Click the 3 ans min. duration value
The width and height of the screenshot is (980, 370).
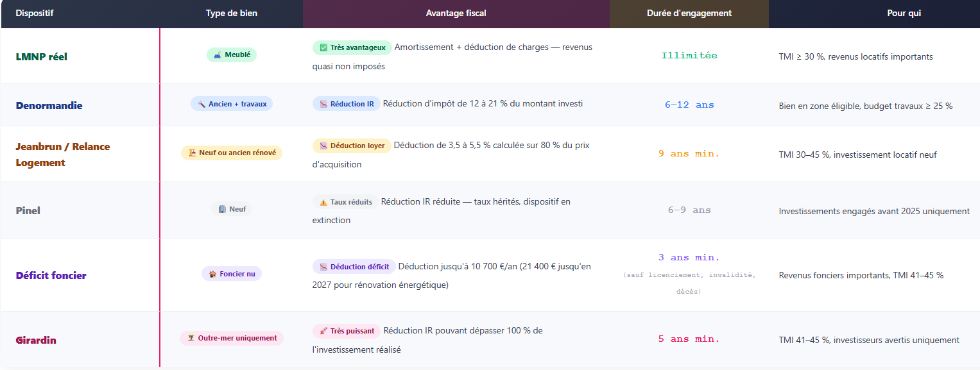coord(689,258)
